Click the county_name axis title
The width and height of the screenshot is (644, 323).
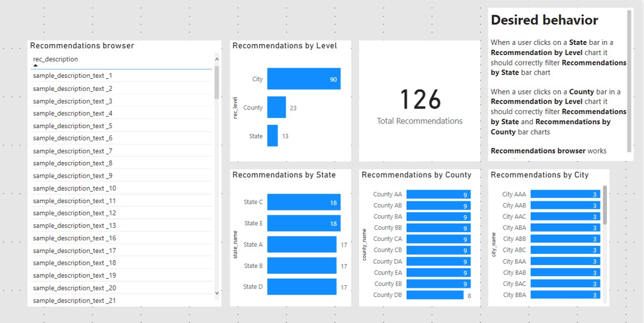tap(365, 245)
